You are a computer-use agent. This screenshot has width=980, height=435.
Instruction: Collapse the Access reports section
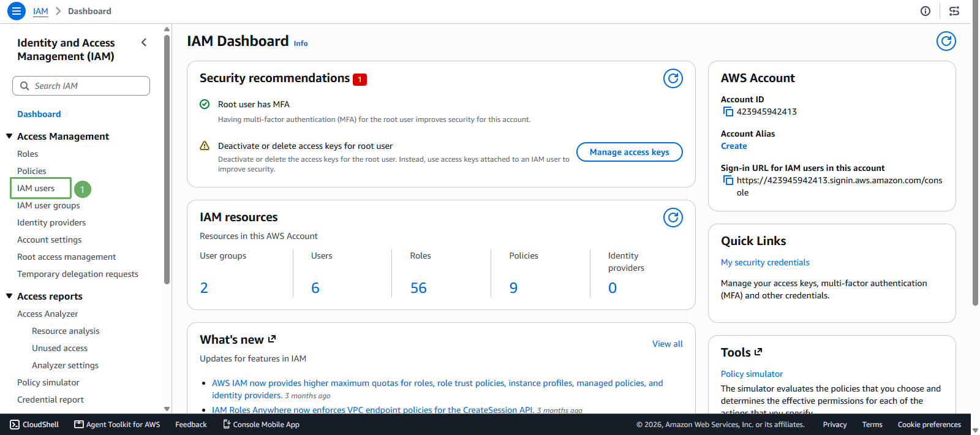pyautogui.click(x=9, y=296)
